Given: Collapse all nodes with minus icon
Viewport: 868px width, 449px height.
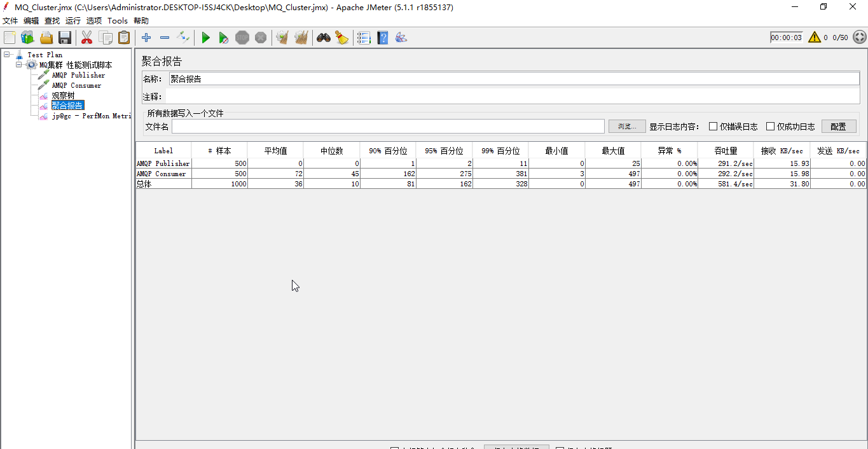Looking at the screenshot, I should pyautogui.click(x=165, y=38).
